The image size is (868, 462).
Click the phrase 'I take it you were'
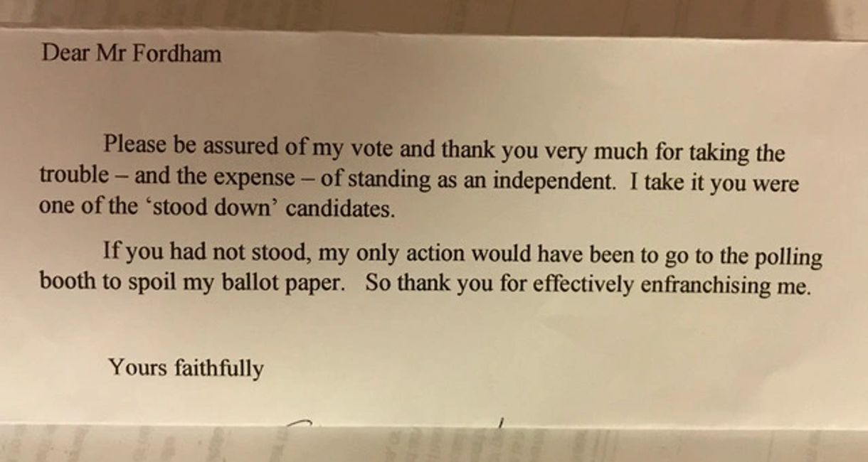click(714, 183)
